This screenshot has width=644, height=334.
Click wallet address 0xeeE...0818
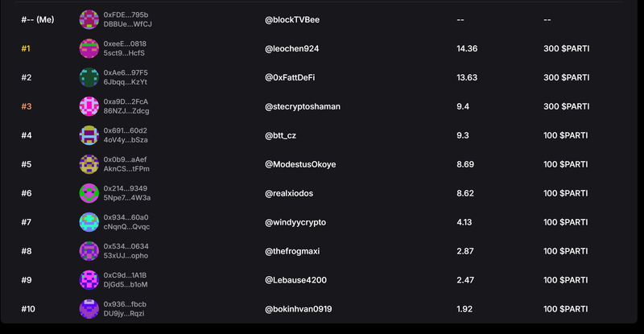(125, 44)
